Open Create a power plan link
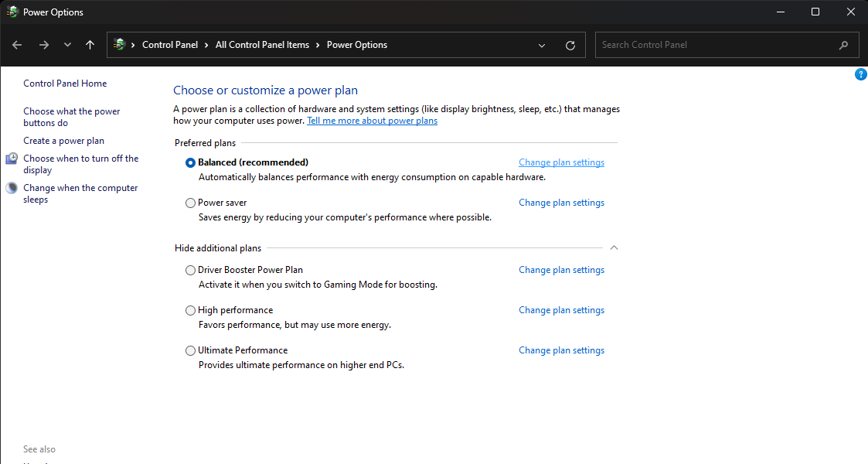This screenshot has width=868, height=464. pyautogui.click(x=63, y=141)
